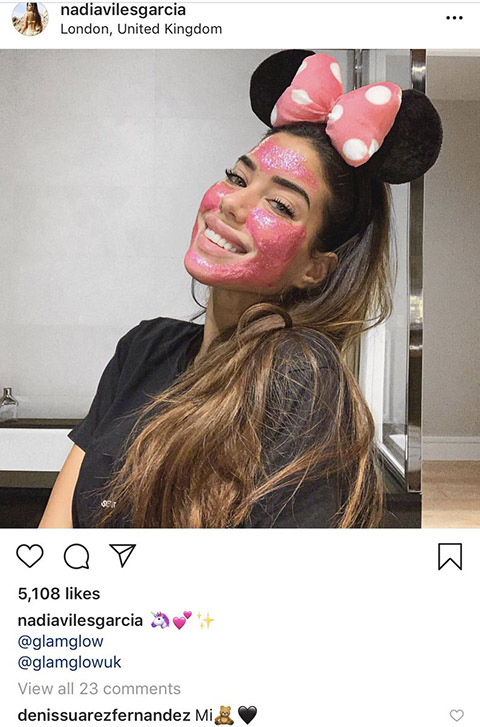Like the denissuarezfernandez comment with the small heart
Screen dimensions: 480x727
coord(457,715)
